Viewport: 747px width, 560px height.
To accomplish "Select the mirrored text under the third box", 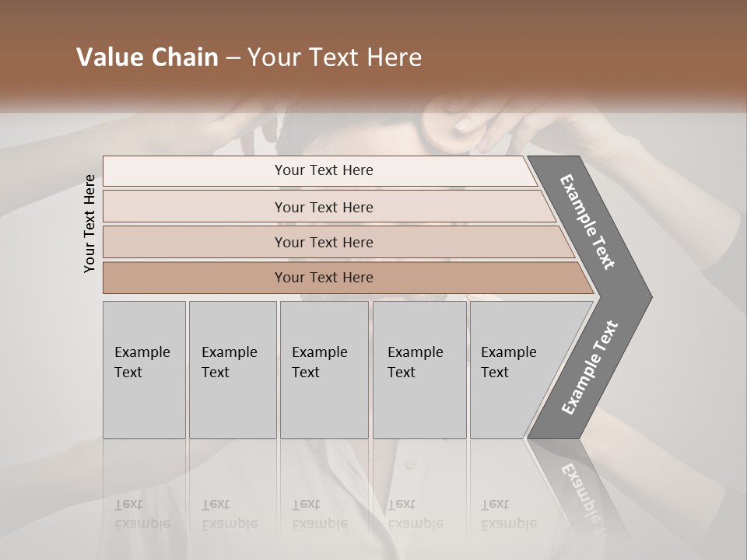I will pos(319,514).
